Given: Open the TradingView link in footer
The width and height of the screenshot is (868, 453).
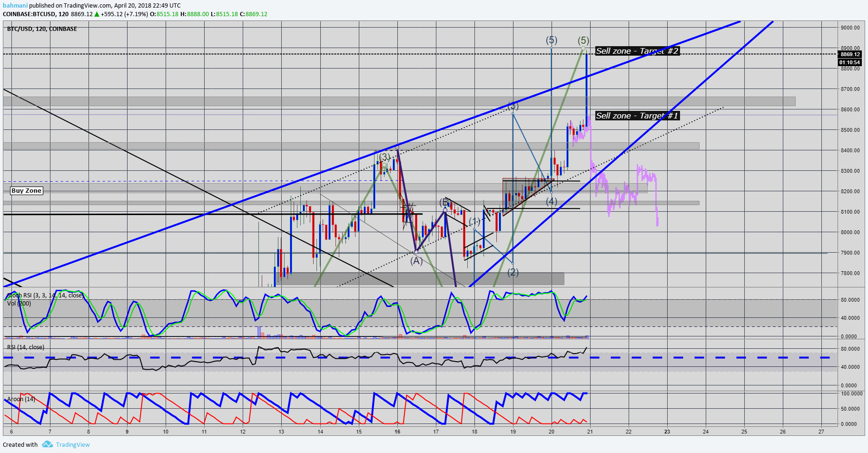Looking at the screenshot, I should (73, 444).
